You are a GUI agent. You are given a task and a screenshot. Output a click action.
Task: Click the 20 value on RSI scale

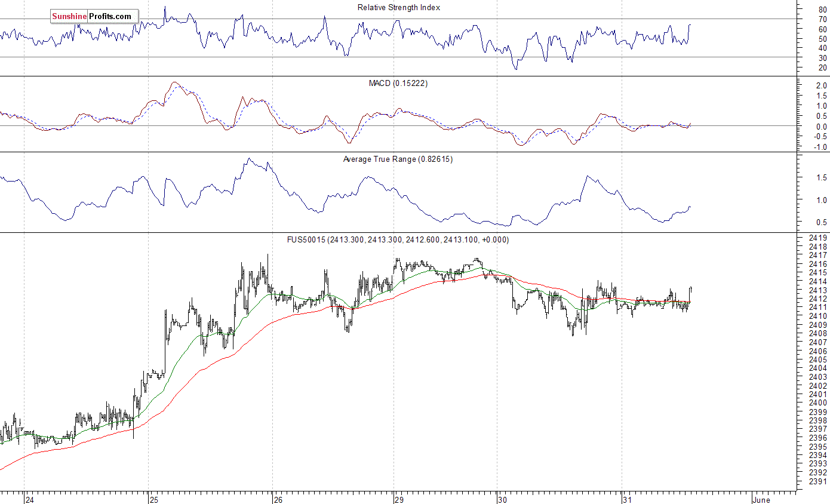click(822, 67)
